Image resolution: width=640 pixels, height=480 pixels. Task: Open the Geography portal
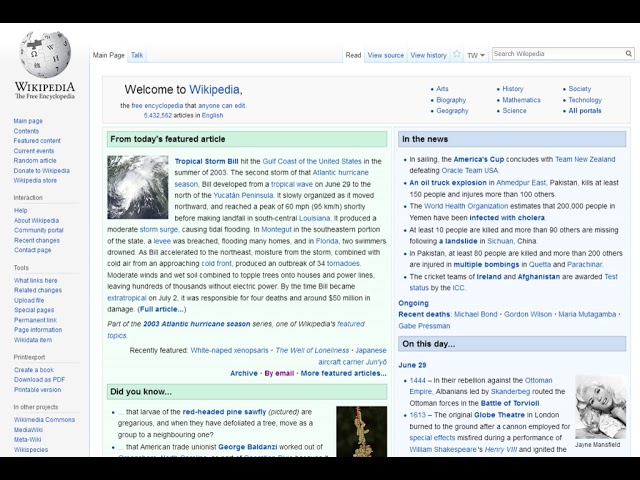point(452,111)
